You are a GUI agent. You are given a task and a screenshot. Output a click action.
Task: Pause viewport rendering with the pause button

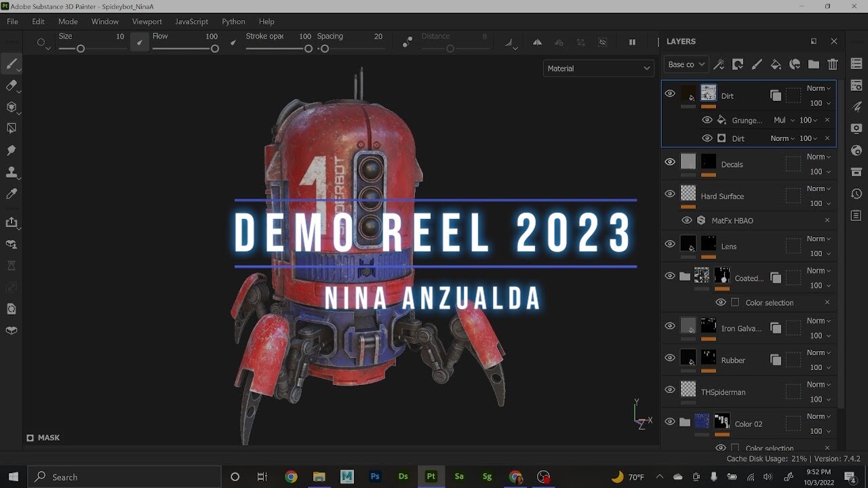632,41
